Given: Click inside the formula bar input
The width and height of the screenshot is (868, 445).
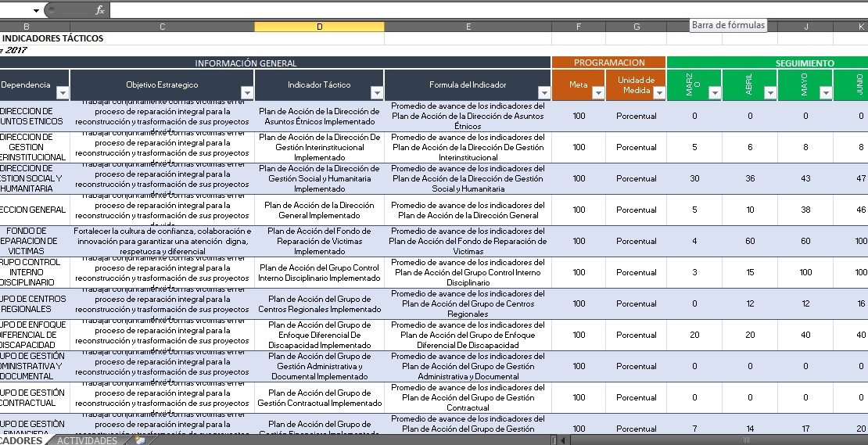Looking at the screenshot, I should coord(487,10).
